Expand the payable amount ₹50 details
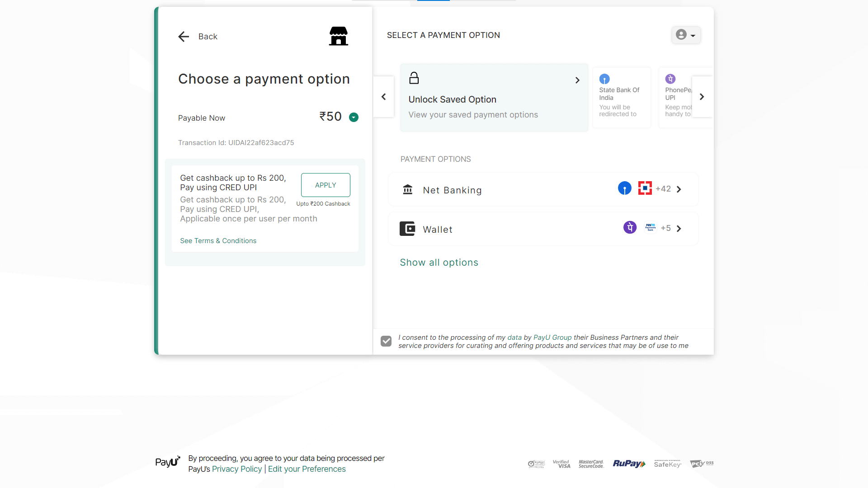The height and width of the screenshot is (488, 868). [x=354, y=117]
